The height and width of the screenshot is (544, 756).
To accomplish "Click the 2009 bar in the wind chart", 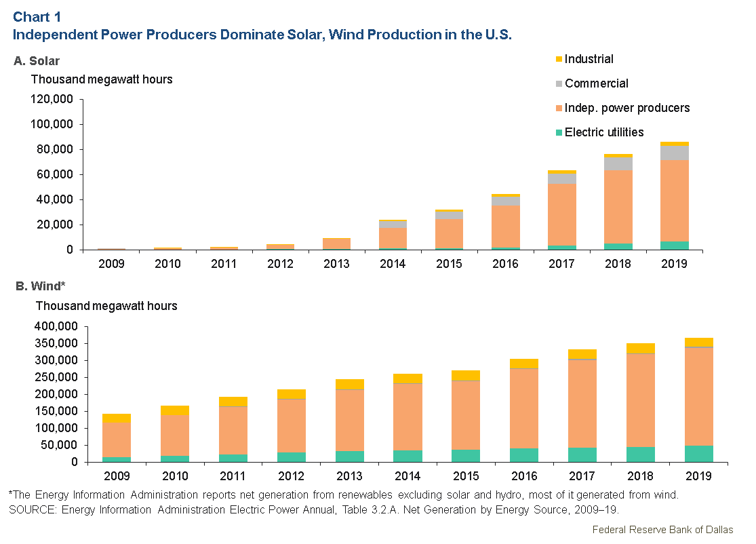I will click(x=117, y=438).
